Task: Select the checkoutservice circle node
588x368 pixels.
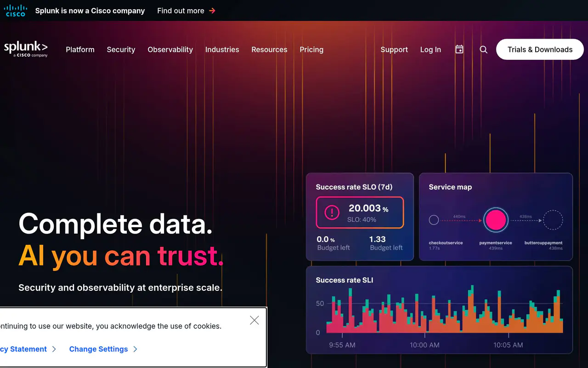Action: 434,220
